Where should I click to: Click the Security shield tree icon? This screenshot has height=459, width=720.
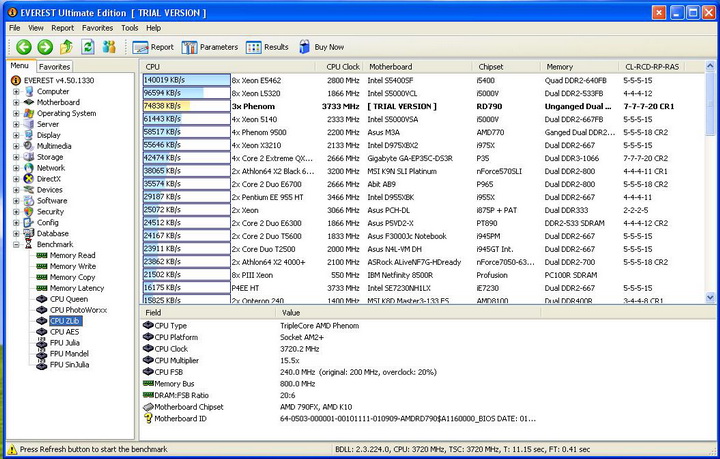point(29,212)
